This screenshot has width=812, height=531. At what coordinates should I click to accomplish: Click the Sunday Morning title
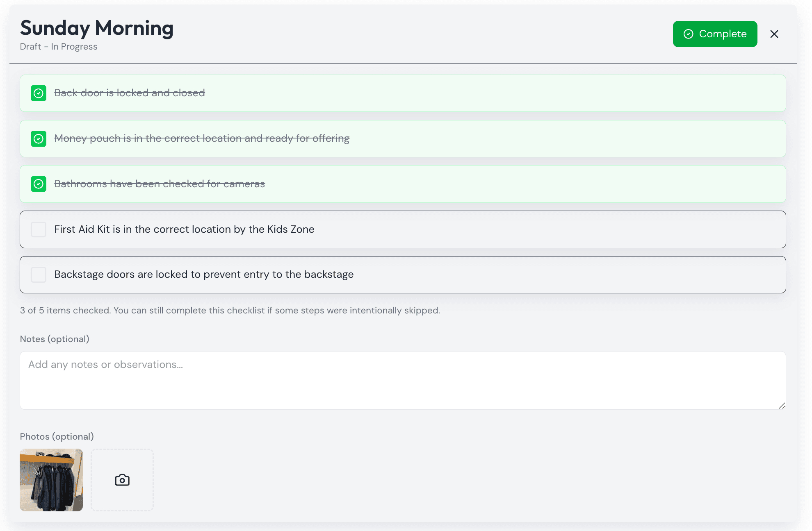pyautogui.click(x=97, y=28)
